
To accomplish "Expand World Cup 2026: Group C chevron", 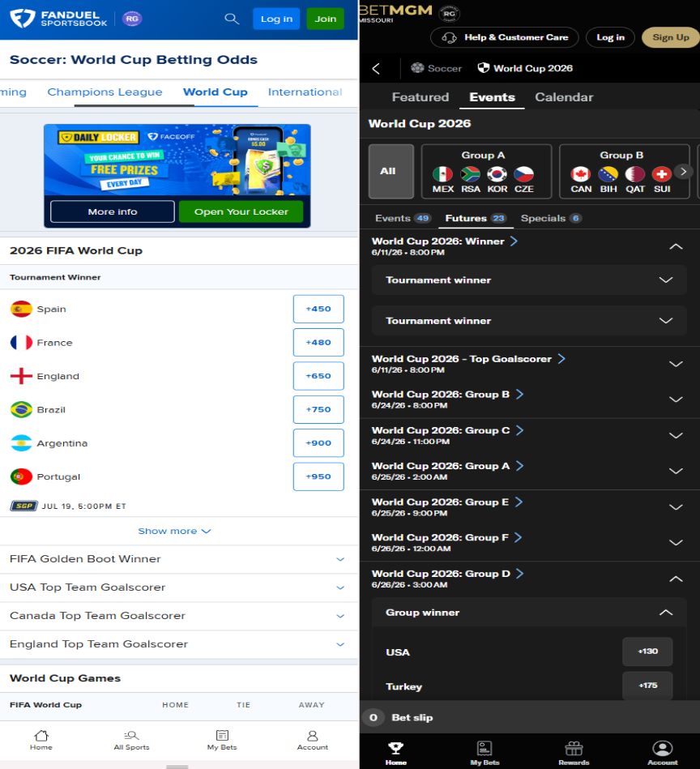I will (x=676, y=435).
